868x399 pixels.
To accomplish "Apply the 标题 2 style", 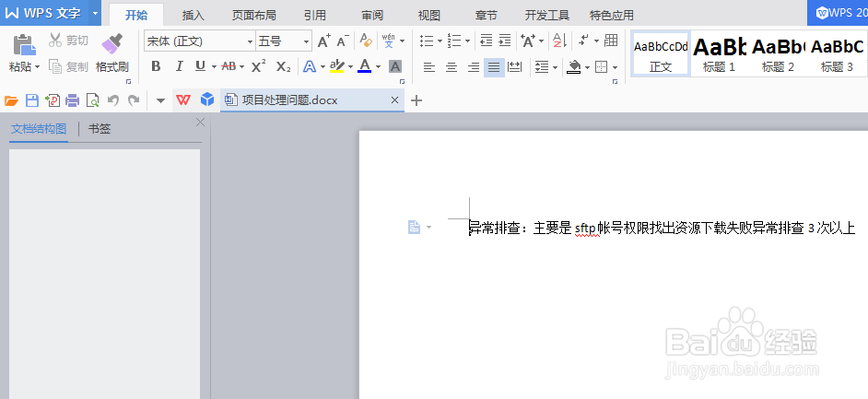I will point(778,53).
